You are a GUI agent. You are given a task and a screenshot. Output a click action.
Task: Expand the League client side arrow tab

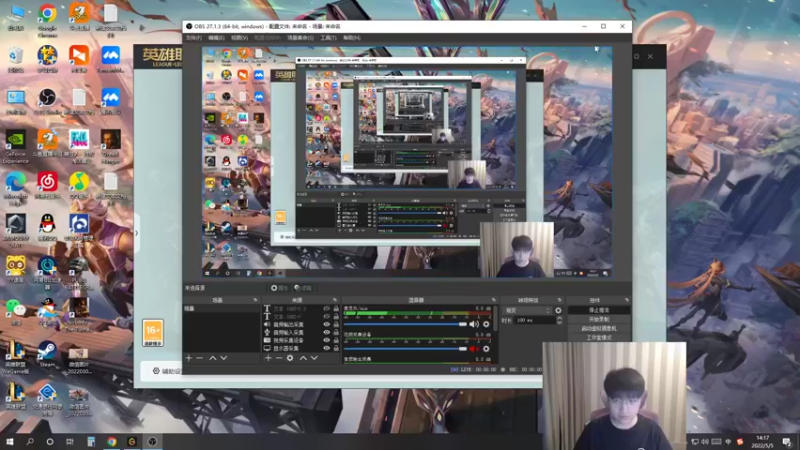click(136, 233)
